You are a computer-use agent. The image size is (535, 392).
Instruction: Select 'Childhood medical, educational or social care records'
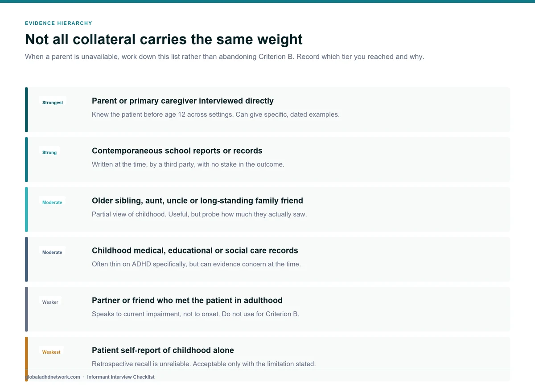click(x=195, y=250)
